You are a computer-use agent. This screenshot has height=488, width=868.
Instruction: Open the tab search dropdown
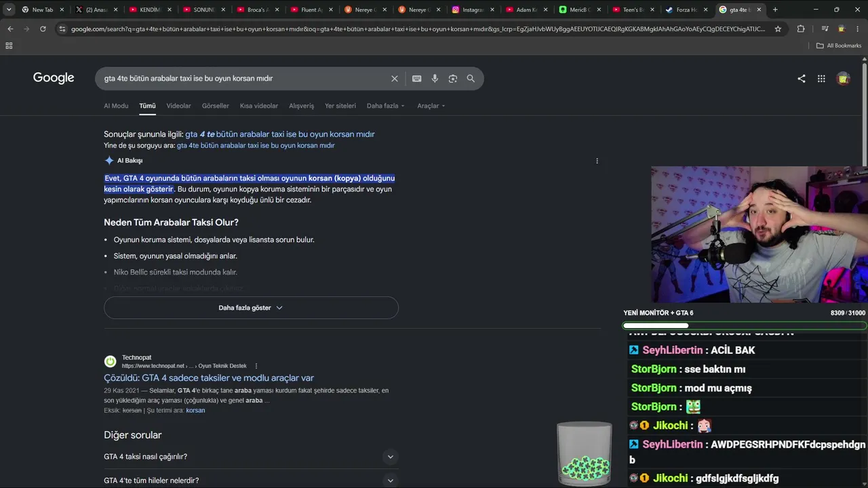tap(9, 9)
